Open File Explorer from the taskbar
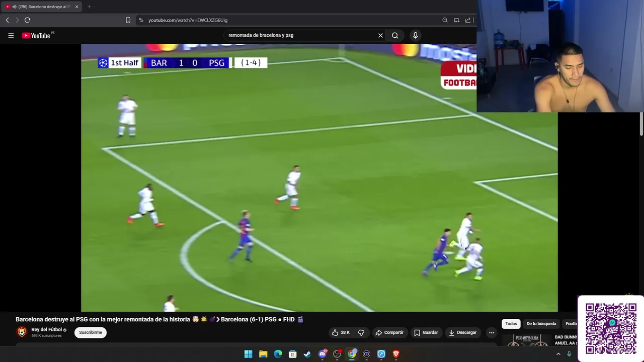The width and height of the screenshot is (644, 362). 263,354
